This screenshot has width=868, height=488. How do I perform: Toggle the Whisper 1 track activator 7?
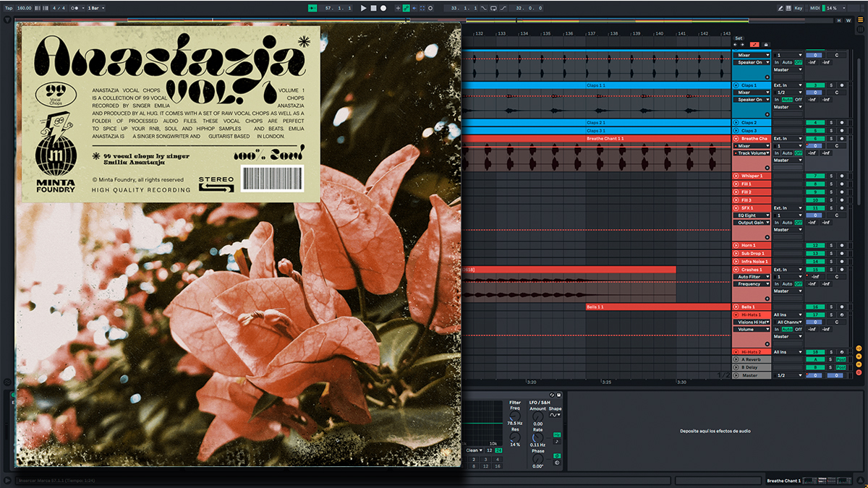pyautogui.click(x=814, y=176)
